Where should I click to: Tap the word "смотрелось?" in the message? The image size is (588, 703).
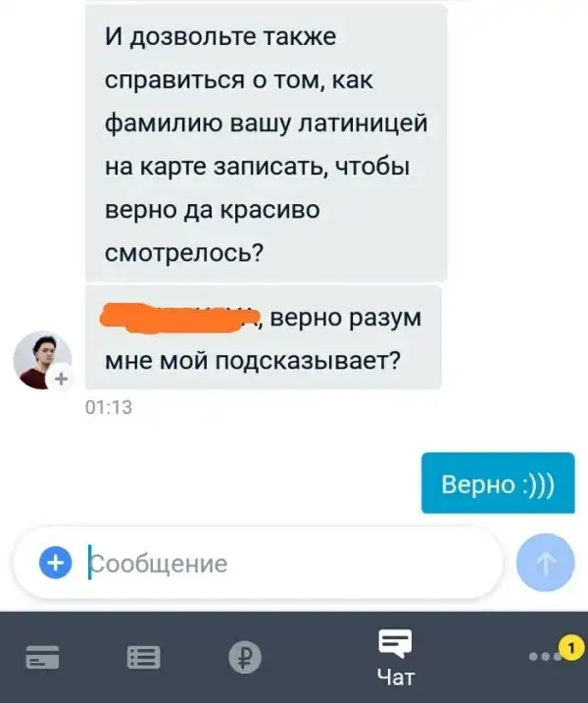coord(184,253)
